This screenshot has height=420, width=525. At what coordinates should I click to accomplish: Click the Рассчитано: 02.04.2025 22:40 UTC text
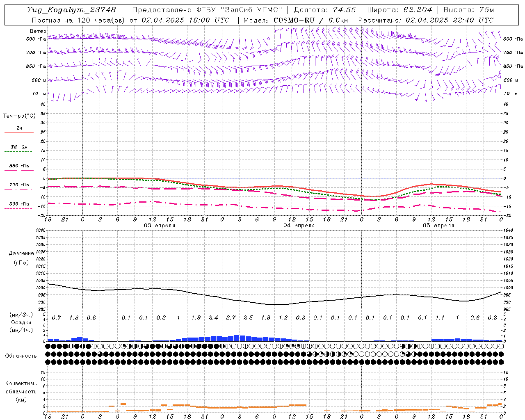pos(426,20)
